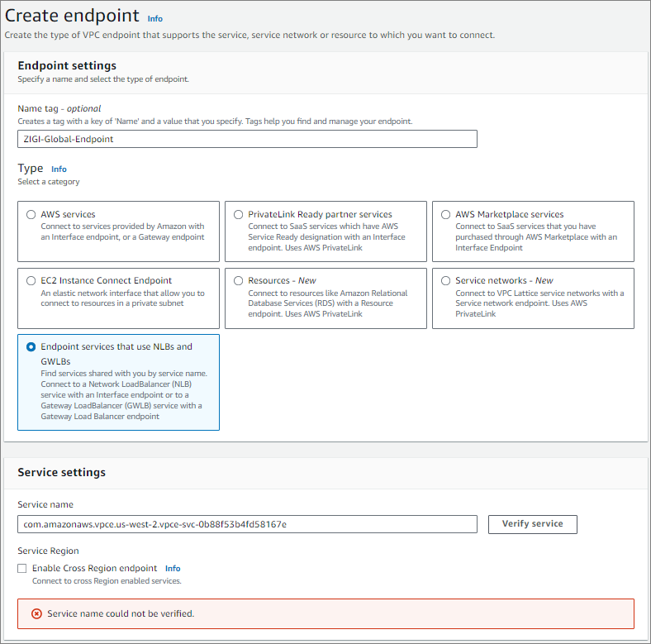
Task: Click the Endpoint settings heading
Action: coord(67,65)
